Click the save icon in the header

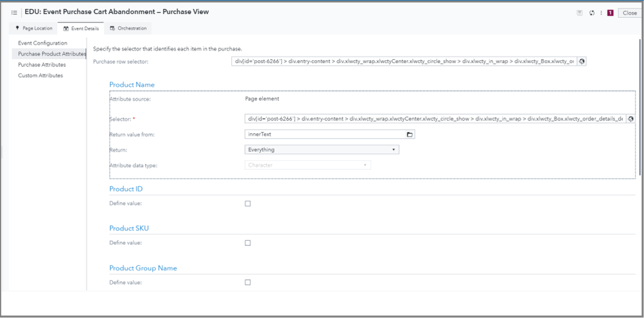click(x=580, y=13)
